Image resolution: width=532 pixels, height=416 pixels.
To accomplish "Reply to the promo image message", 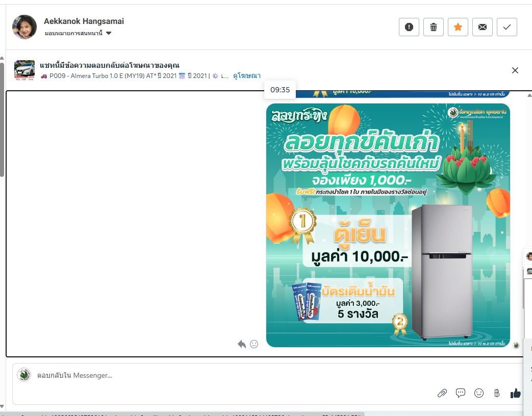I will click(242, 344).
